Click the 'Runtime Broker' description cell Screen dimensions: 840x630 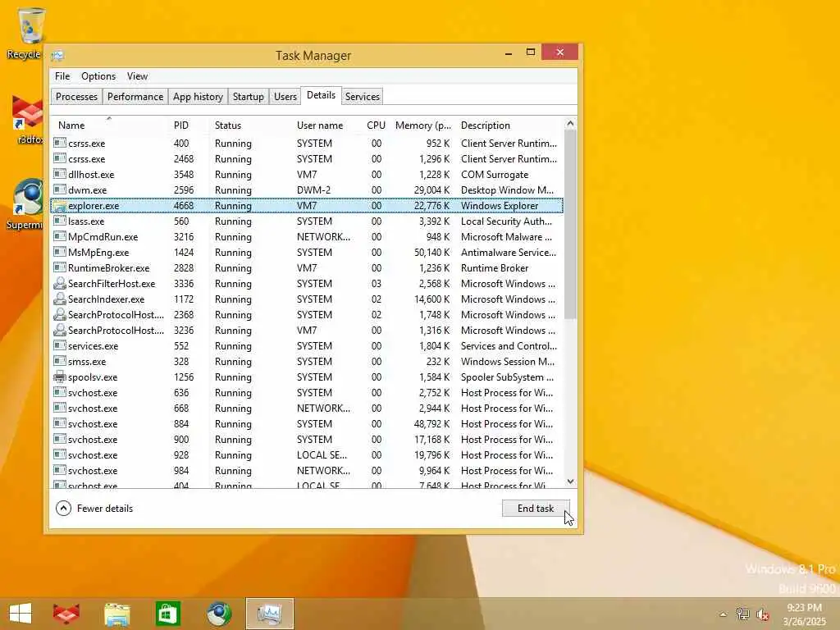pyautogui.click(x=495, y=267)
